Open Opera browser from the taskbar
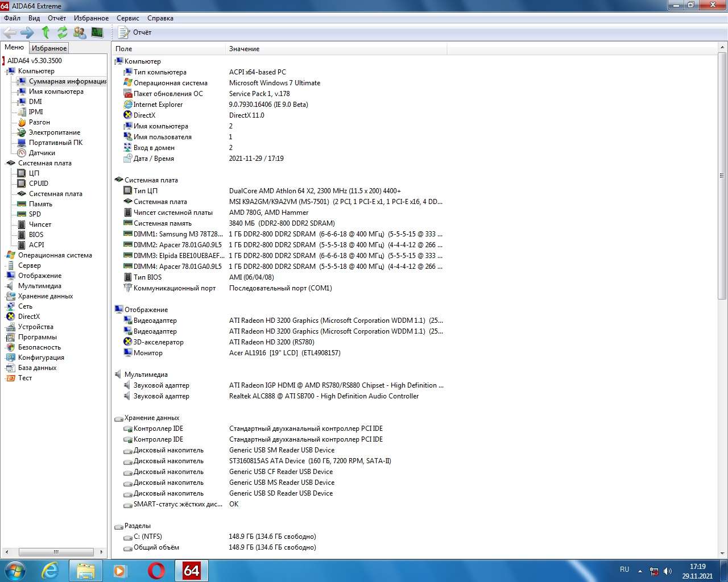The height and width of the screenshot is (582, 728). tap(156, 571)
